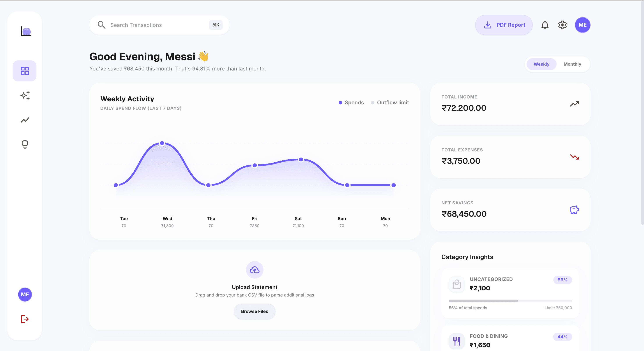Click the Weekly Activity heading
Image resolution: width=644 pixels, height=351 pixels.
(x=127, y=99)
